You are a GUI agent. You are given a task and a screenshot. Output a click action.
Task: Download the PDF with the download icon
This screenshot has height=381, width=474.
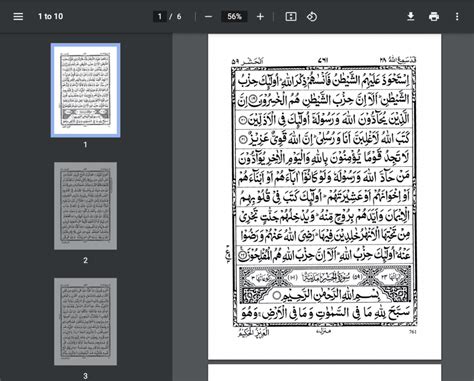pos(411,16)
